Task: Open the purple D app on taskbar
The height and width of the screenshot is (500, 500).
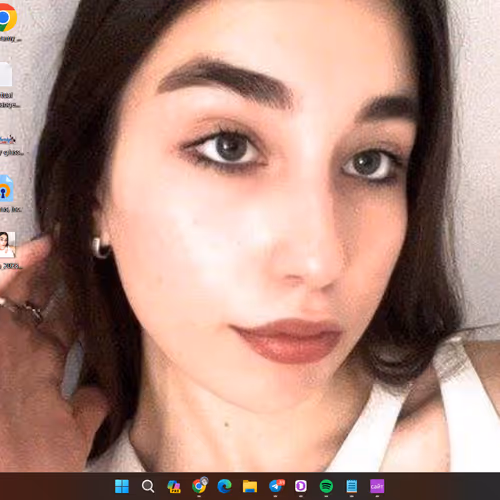Action: (x=301, y=486)
